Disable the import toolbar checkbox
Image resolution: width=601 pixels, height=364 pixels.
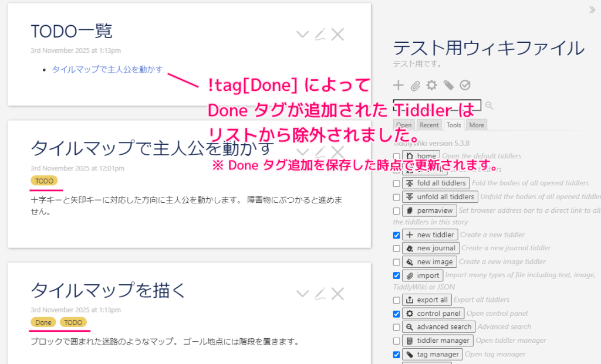click(397, 275)
